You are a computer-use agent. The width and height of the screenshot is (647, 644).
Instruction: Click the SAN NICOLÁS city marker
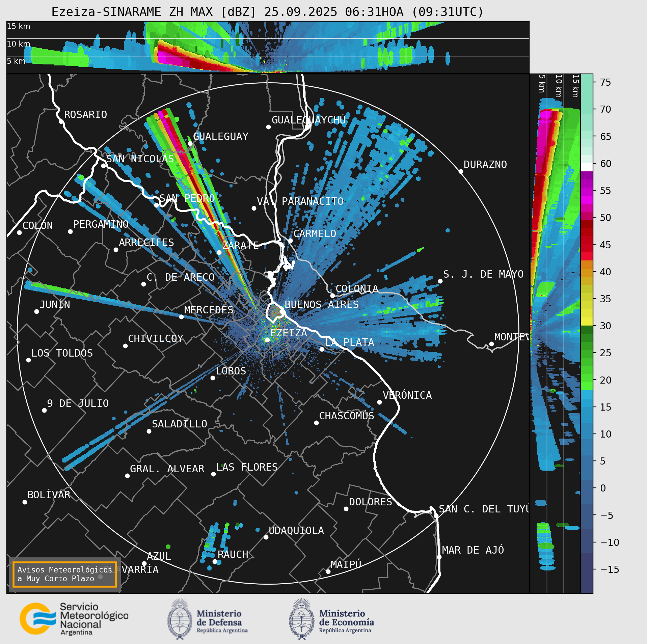pyautogui.click(x=103, y=166)
